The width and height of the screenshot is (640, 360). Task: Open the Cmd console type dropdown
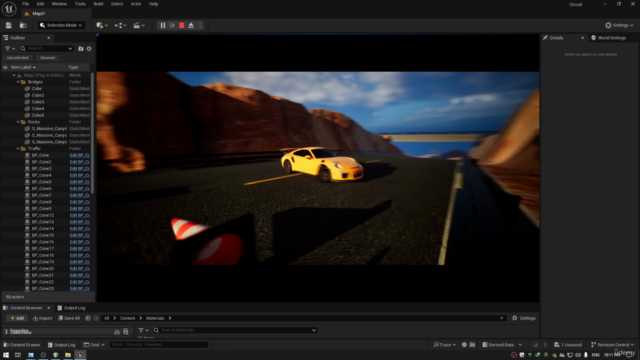[x=94, y=345]
